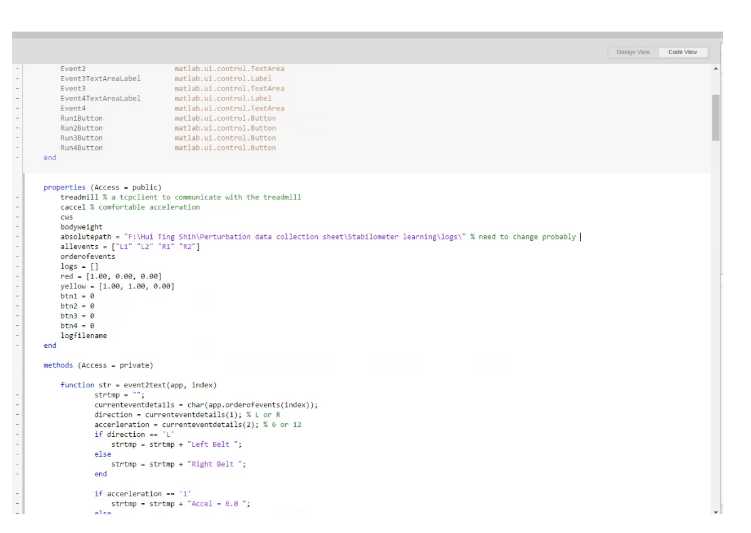751x533 pixels.
Task: Click the treadmill property line
Action: pyautogui.click(x=181, y=197)
